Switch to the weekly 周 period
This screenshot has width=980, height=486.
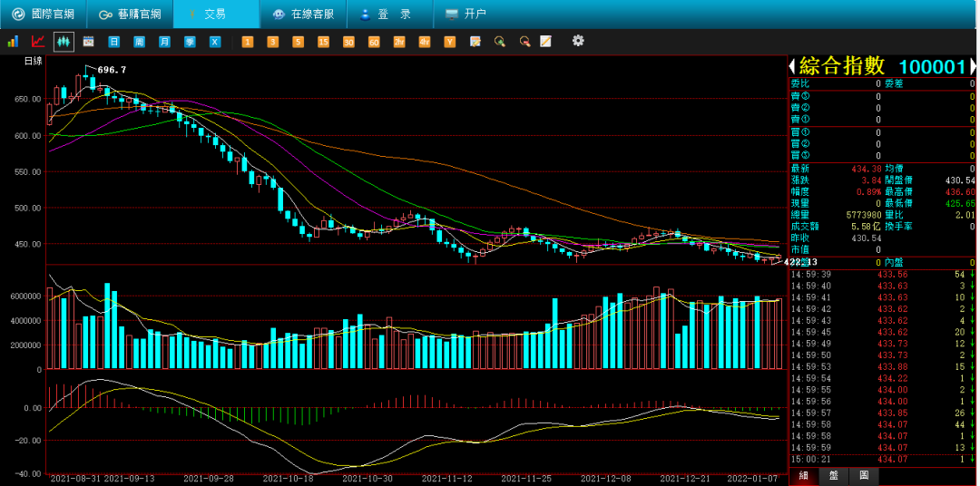point(140,42)
